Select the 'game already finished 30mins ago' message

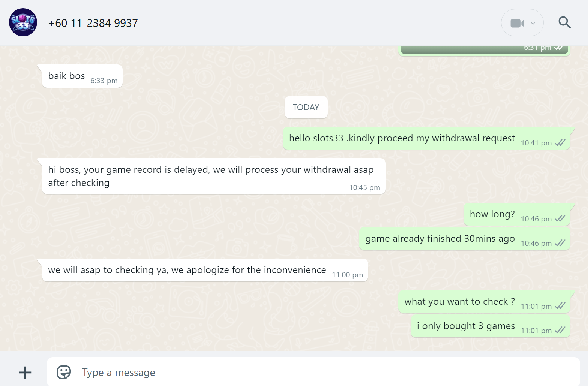465,239
